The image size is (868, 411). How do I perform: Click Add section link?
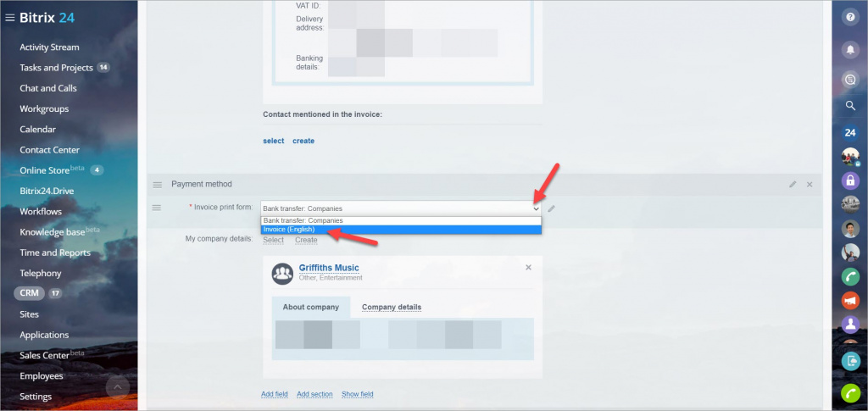[x=314, y=394]
